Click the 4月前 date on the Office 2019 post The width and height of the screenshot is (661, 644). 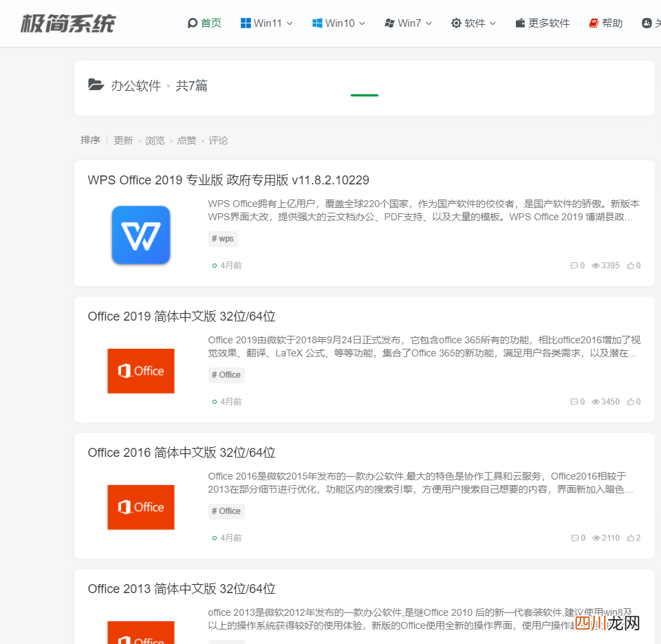point(231,402)
